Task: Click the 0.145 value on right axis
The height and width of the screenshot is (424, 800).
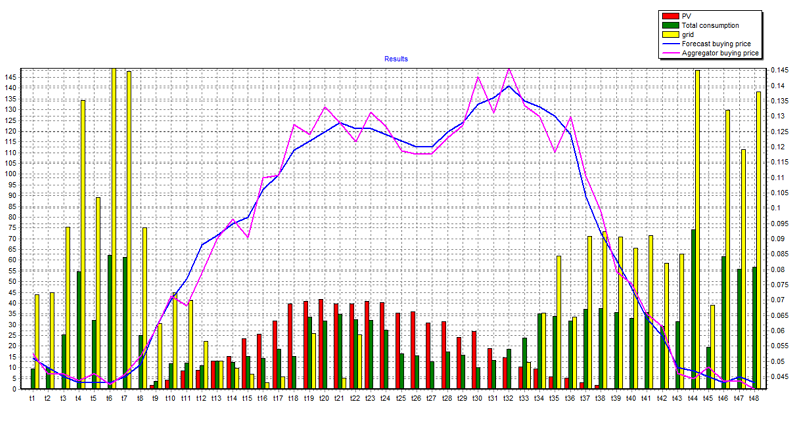Action: (779, 70)
